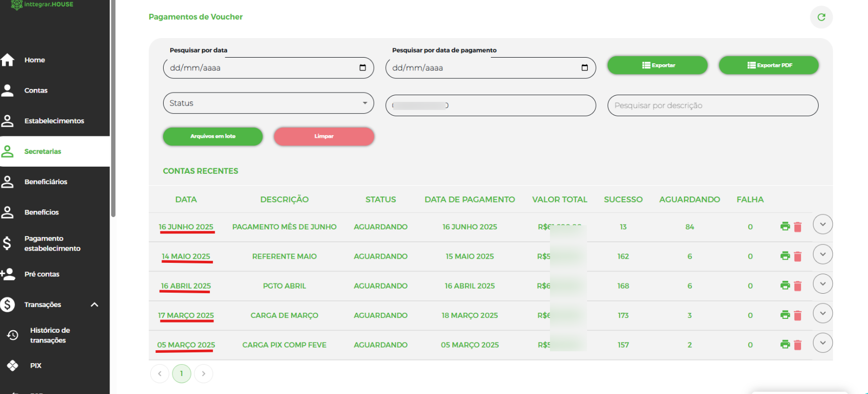This screenshot has width=868, height=394.
Task: Delete the CARGA DE MARÇO entry
Action: coord(798,315)
